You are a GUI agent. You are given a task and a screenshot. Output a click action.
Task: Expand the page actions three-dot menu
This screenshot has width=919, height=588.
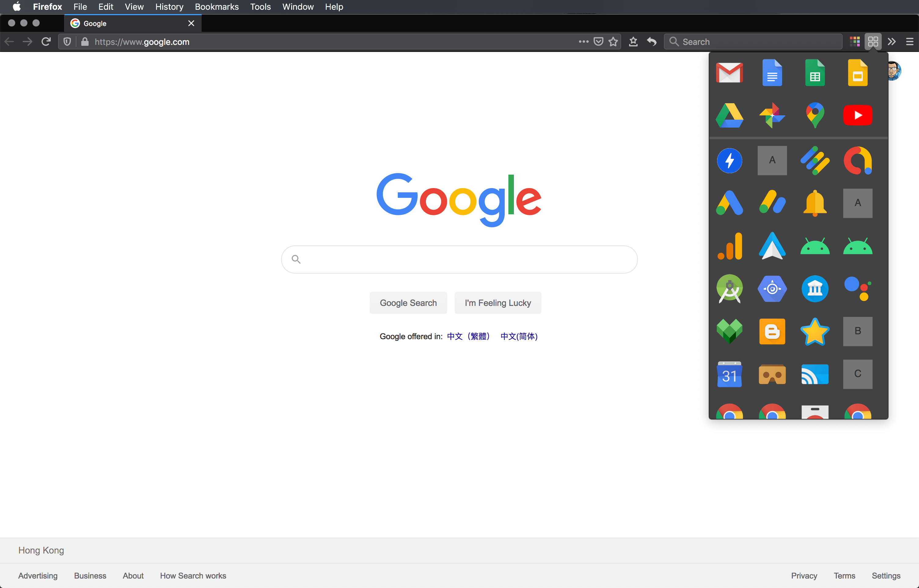click(x=583, y=42)
